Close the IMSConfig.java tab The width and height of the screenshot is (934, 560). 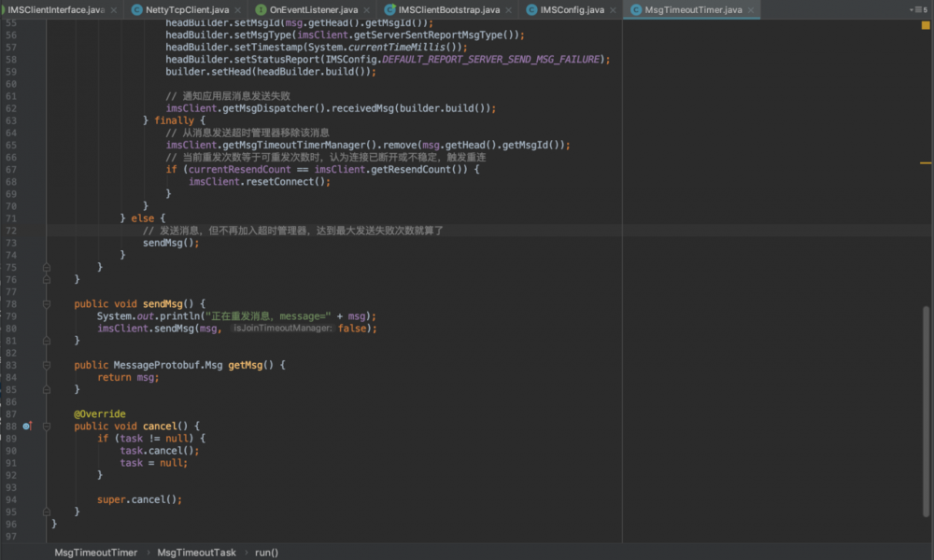612,9
